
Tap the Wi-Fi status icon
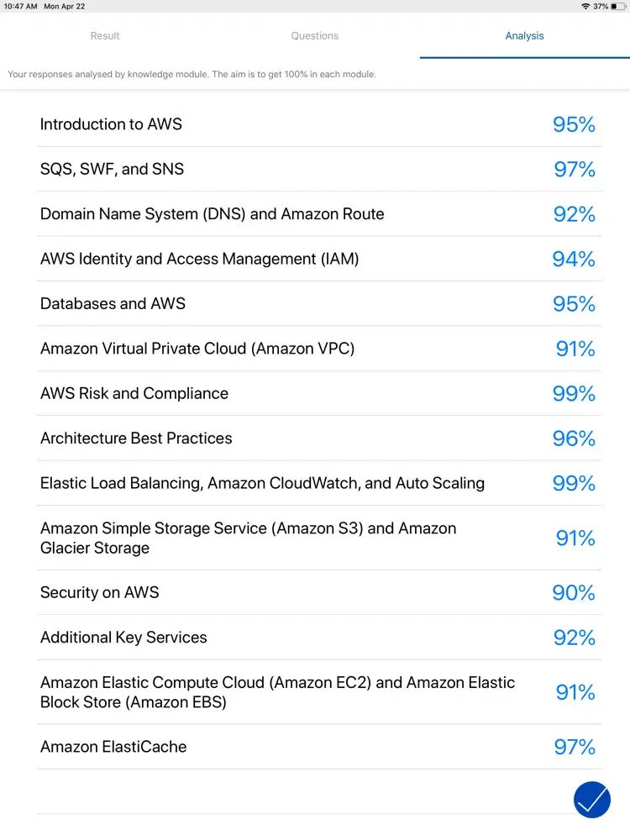coord(585,6)
